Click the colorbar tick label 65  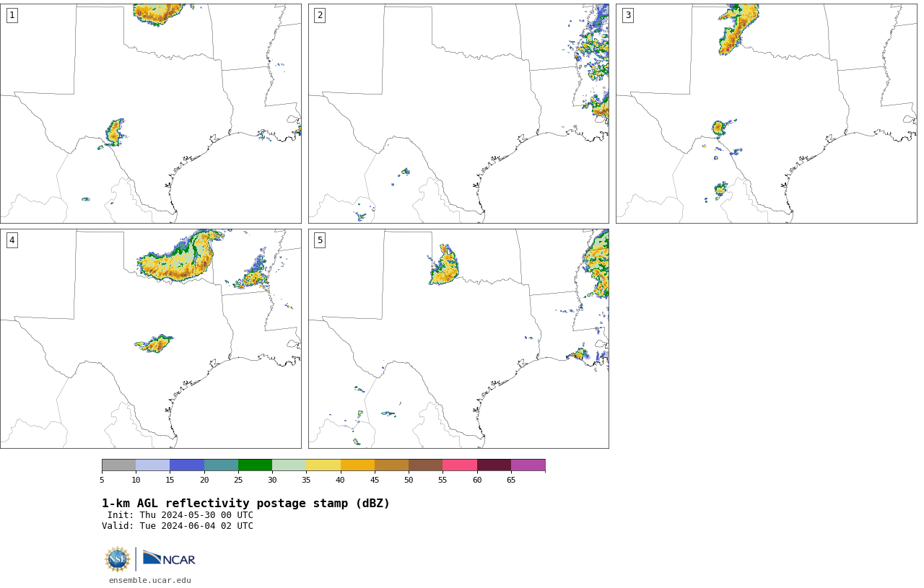[x=511, y=480]
